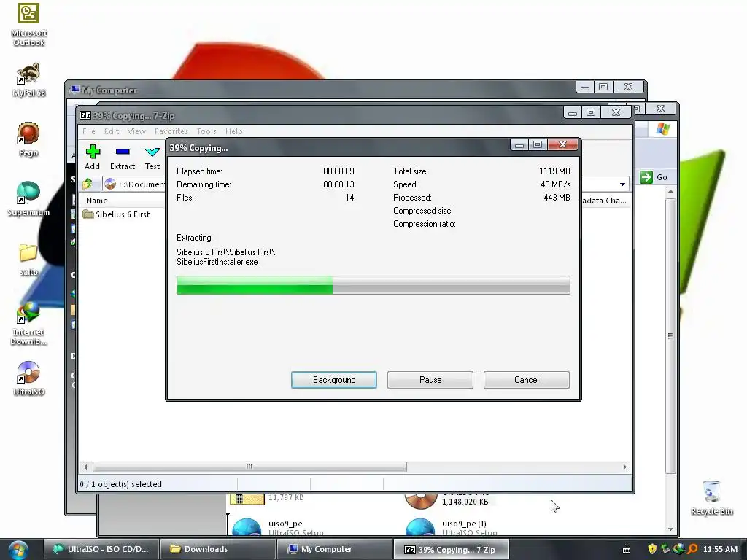Image resolution: width=747 pixels, height=560 pixels.
Task: Click the green Go arrow in Explorer window
Action: coord(646,177)
